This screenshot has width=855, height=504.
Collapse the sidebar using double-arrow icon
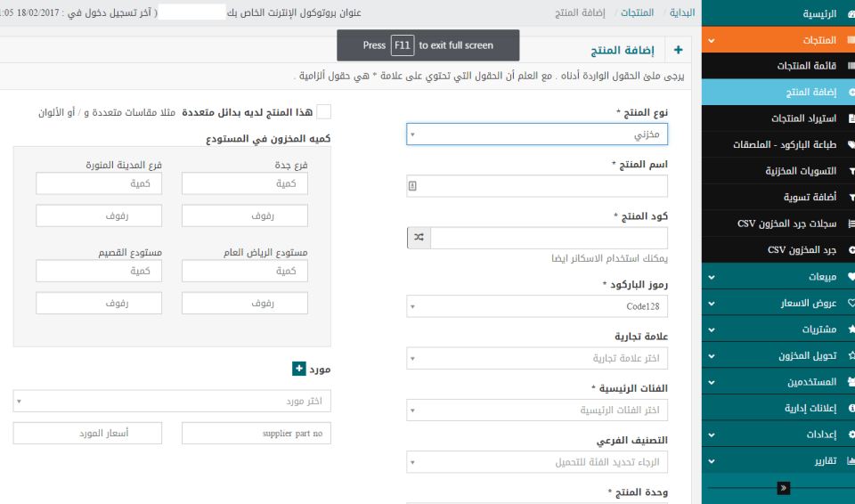(783, 488)
